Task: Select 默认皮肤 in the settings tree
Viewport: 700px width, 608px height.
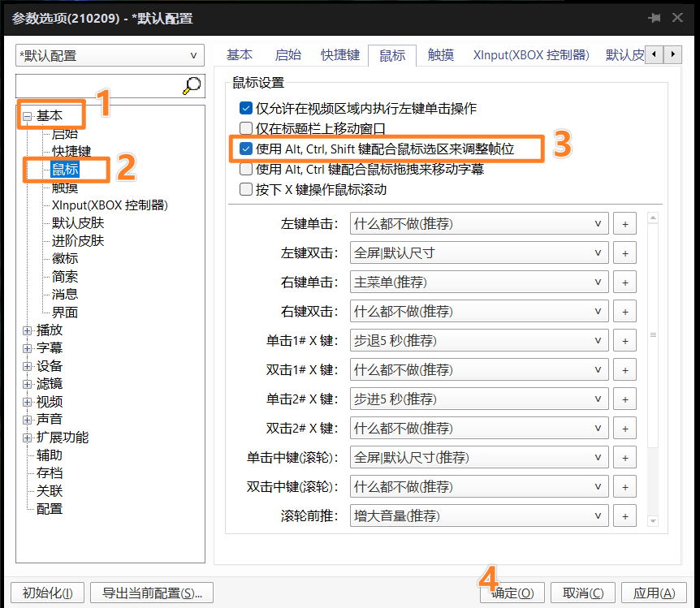Action: click(x=78, y=223)
